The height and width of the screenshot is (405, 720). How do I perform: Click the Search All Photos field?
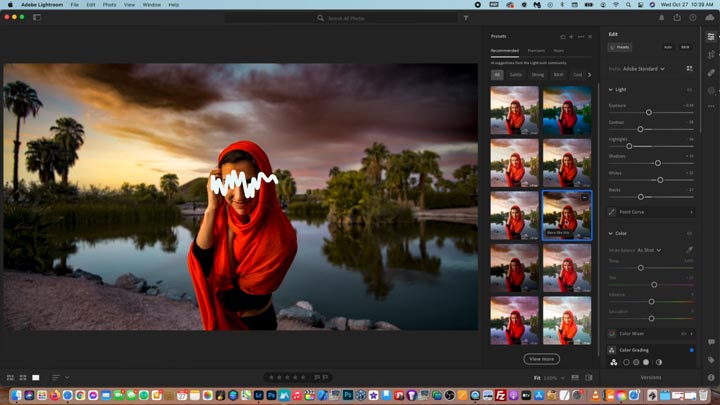[x=341, y=18]
